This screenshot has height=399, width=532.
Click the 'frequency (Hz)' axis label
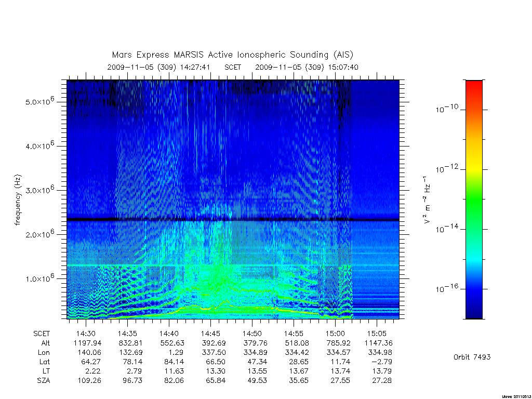[x=18, y=200]
